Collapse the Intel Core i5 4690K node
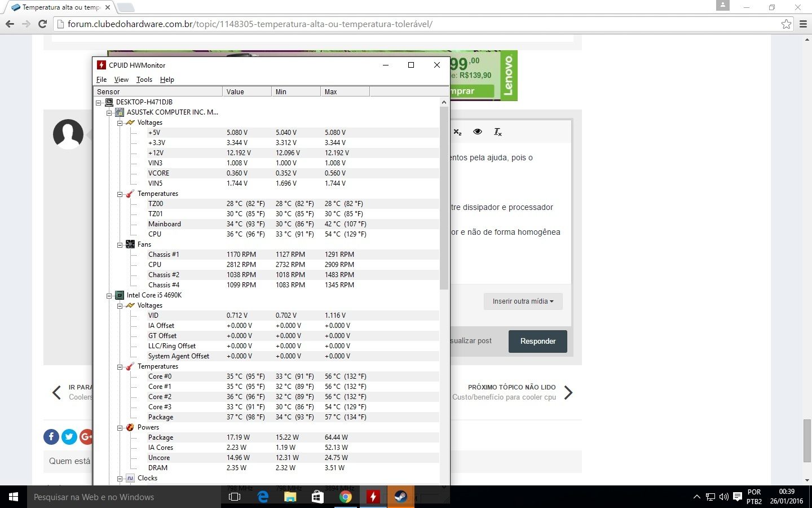The image size is (812, 508). [109, 296]
